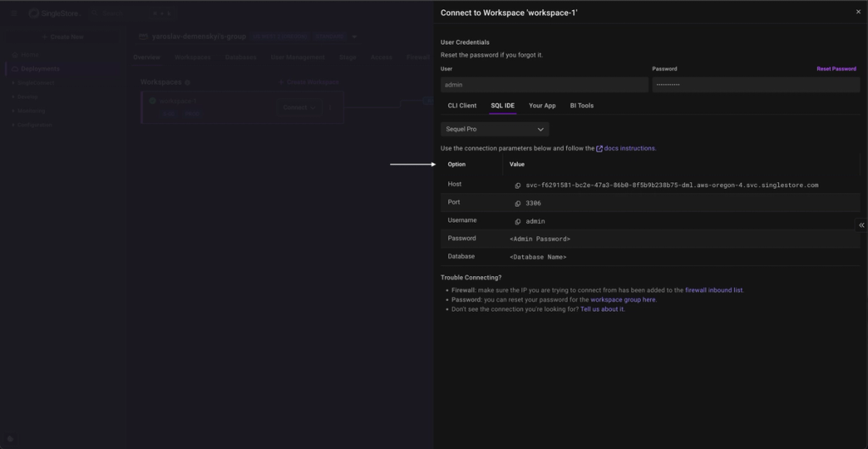Click the yaroslav-demenskyi's-group title
The image size is (868, 449).
point(198,36)
